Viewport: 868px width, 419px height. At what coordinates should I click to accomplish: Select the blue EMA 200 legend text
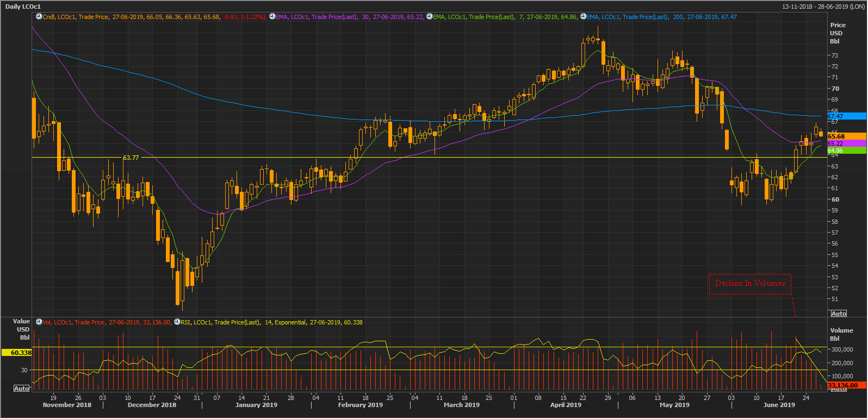coord(662,17)
